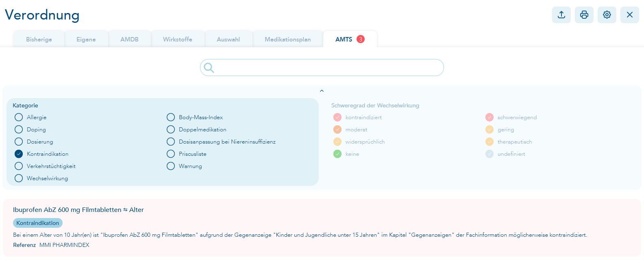The image size is (644, 264).
Task: Toggle the moderat severity checkbox
Action: [x=337, y=129]
